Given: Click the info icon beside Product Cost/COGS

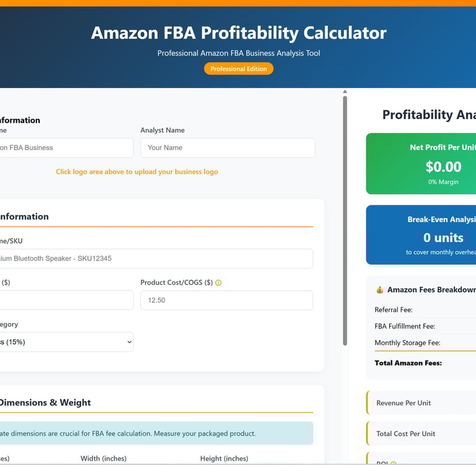Looking at the screenshot, I should [x=218, y=283].
